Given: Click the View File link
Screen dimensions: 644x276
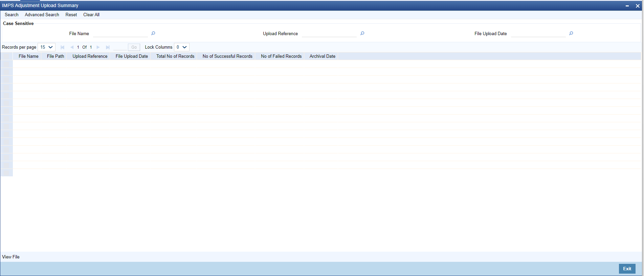Looking at the screenshot, I should pyautogui.click(x=11, y=257).
